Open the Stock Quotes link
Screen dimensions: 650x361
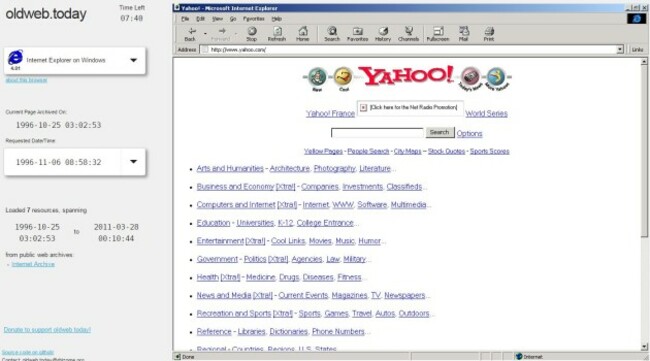(x=446, y=151)
